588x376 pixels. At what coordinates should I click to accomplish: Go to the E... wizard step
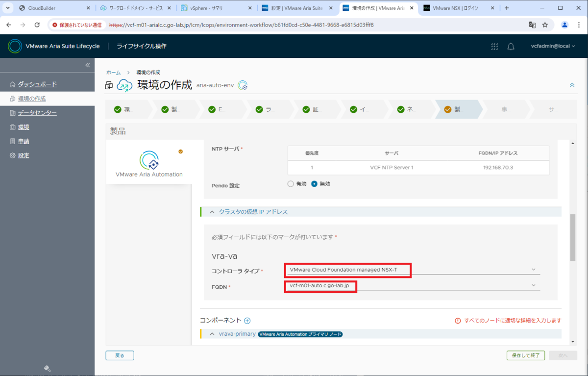pos(222,109)
